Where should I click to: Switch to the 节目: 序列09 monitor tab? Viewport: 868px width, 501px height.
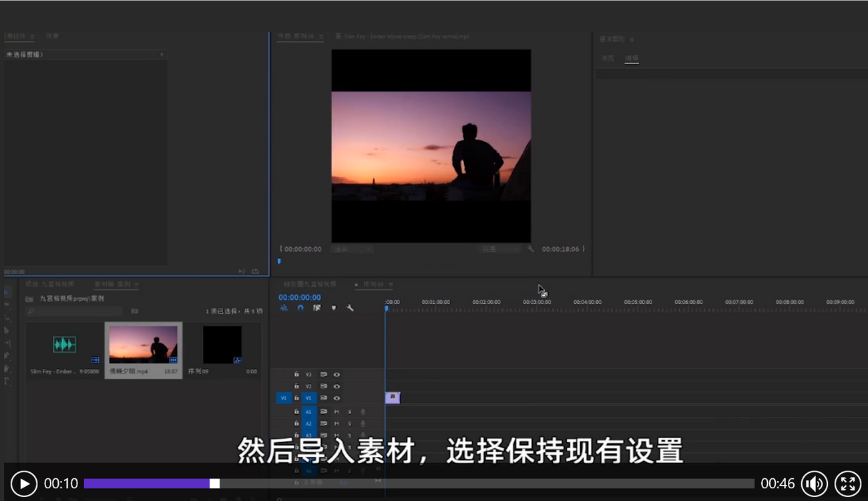[x=296, y=37]
